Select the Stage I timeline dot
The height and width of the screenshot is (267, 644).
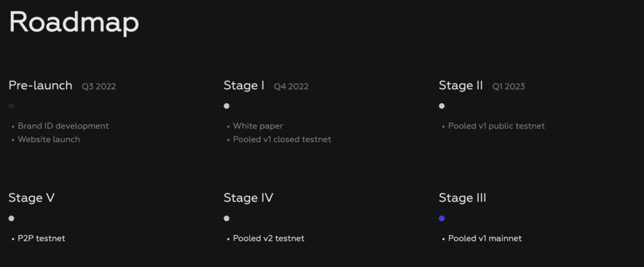click(226, 106)
